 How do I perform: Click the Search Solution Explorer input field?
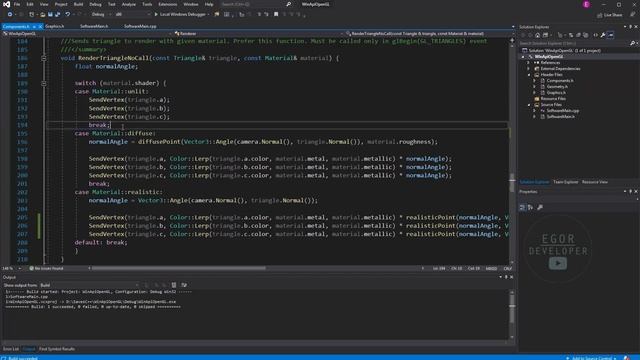(573, 43)
